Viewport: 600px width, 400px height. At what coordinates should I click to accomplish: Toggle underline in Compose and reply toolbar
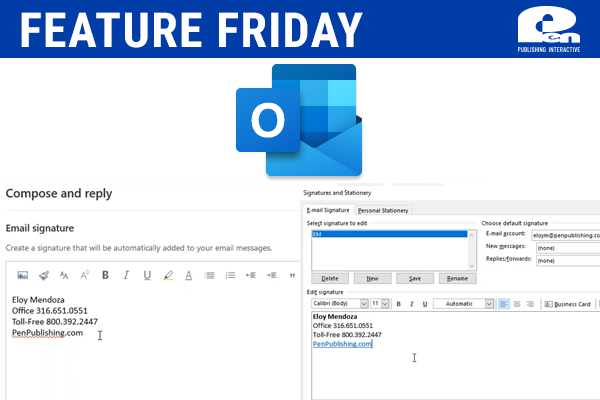pyautogui.click(x=147, y=275)
